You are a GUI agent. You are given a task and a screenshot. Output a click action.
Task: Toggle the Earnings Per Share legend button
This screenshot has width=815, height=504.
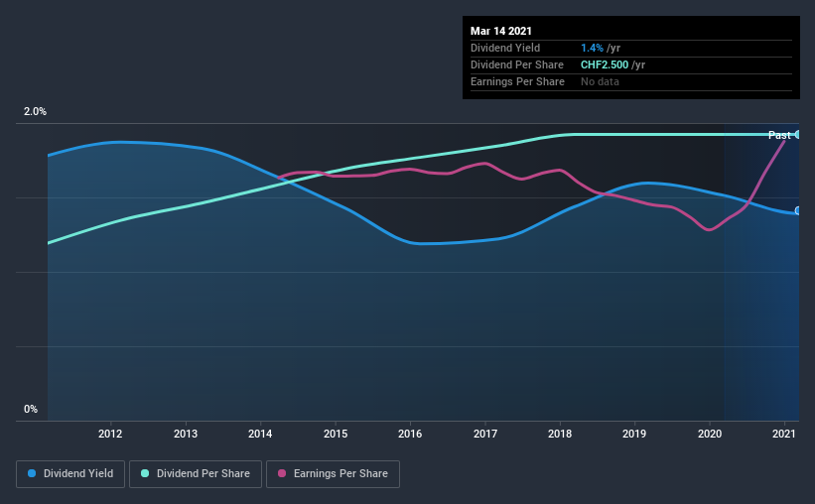point(333,474)
